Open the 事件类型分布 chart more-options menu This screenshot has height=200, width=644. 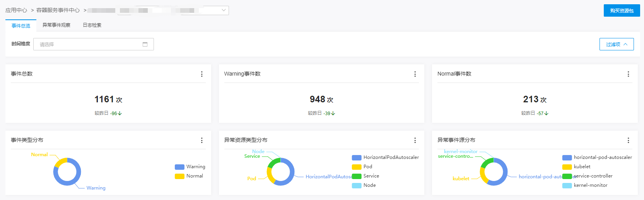[x=202, y=140]
